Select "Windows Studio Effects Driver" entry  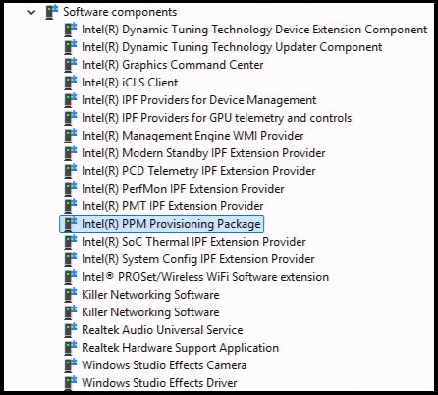tap(160, 383)
